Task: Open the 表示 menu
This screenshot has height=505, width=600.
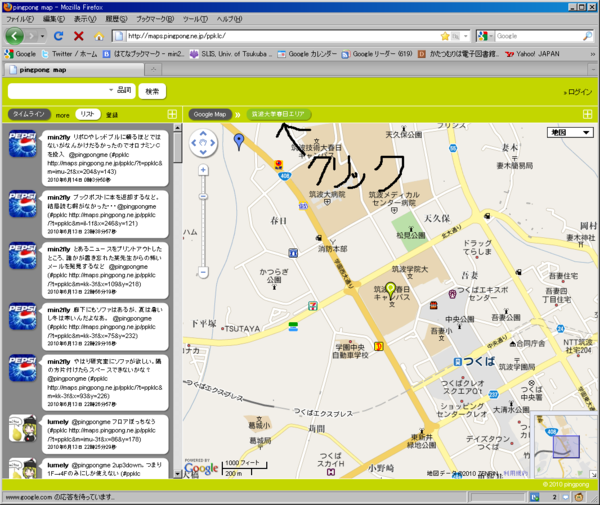Action: click(x=85, y=19)
